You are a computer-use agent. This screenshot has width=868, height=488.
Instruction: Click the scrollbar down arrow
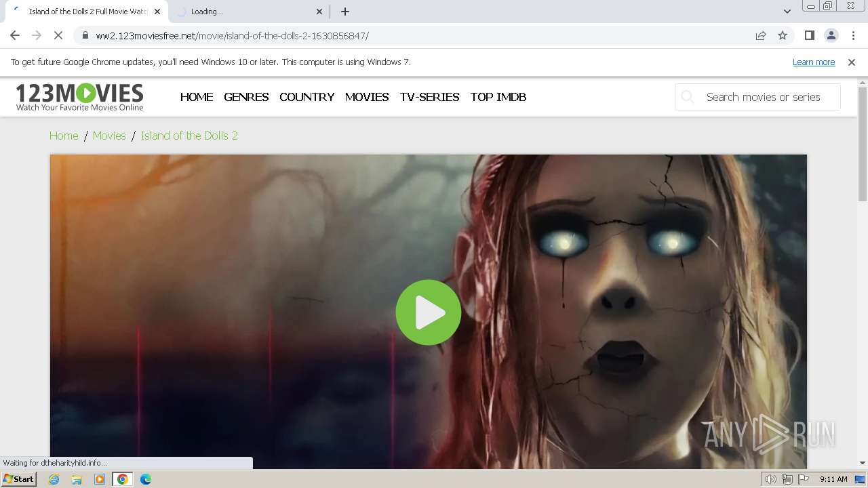[863, 463]
